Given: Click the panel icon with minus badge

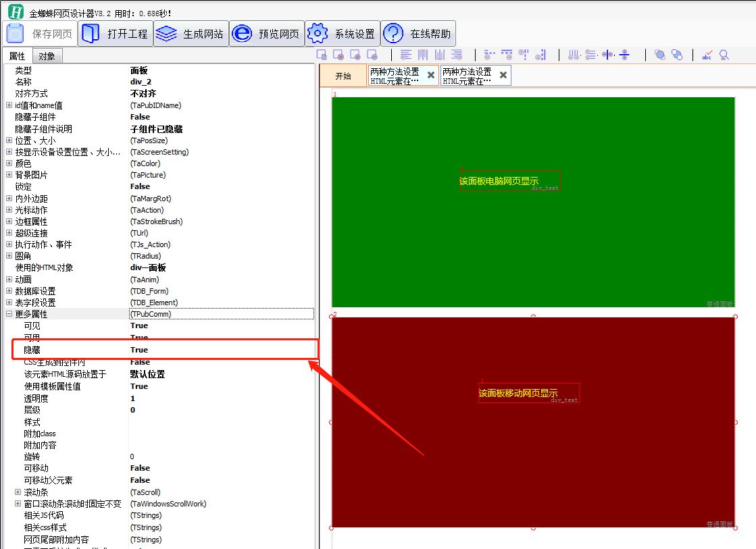Looking at the screenshot, I should (x=372, y=55).
